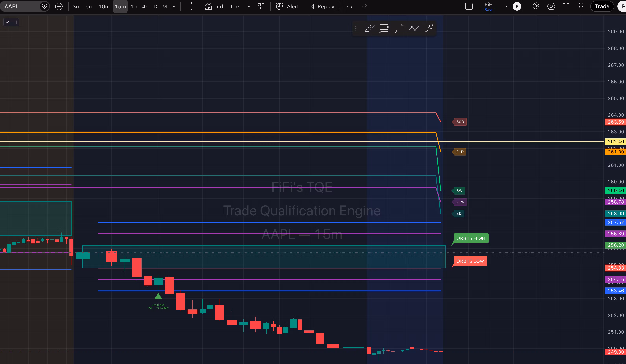Screen dimensions: 626x364
Task: Save the FiFi chart layout
Action: click(x=489, y=10)
